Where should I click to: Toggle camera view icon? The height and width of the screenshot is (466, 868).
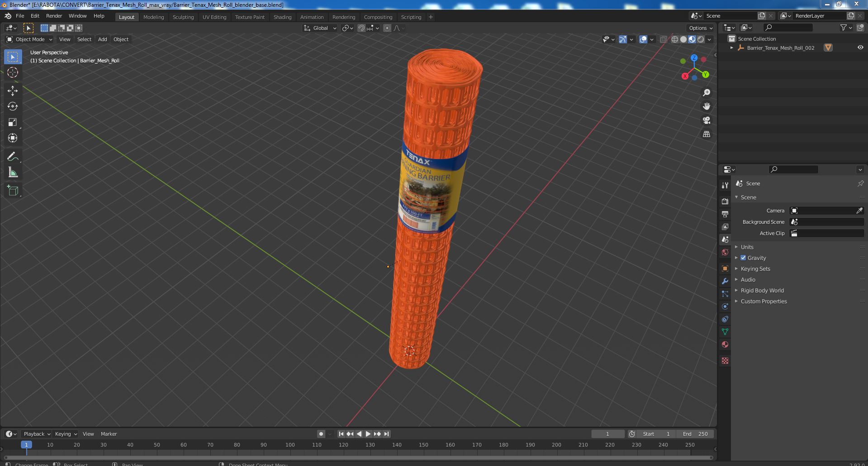707,120
